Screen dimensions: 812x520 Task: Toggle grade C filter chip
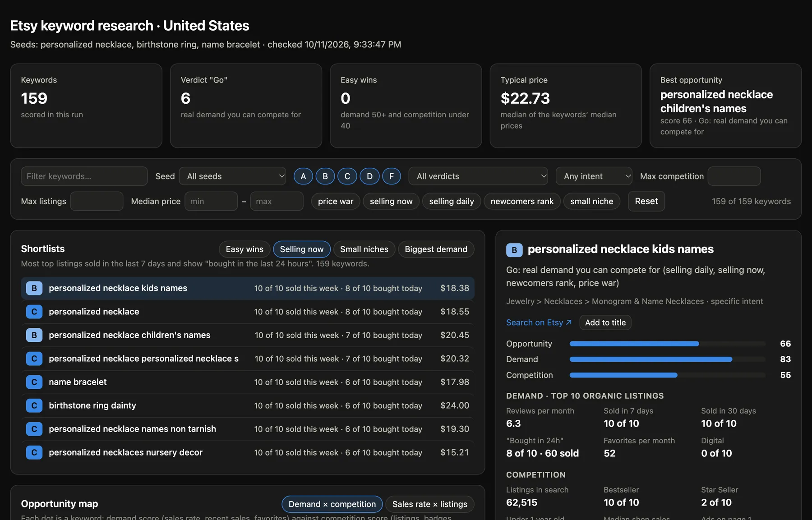pyautogui.click(x=347, y=176)
